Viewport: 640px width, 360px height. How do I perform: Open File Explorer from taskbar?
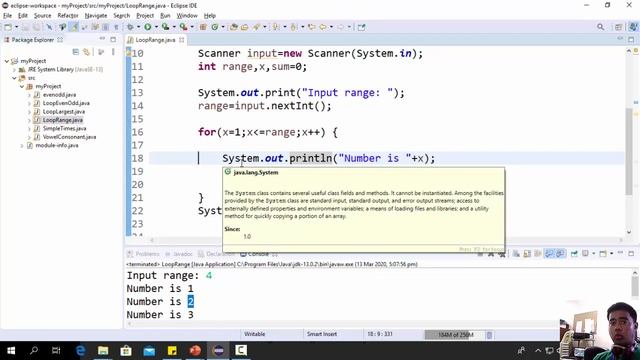point(103,351)
